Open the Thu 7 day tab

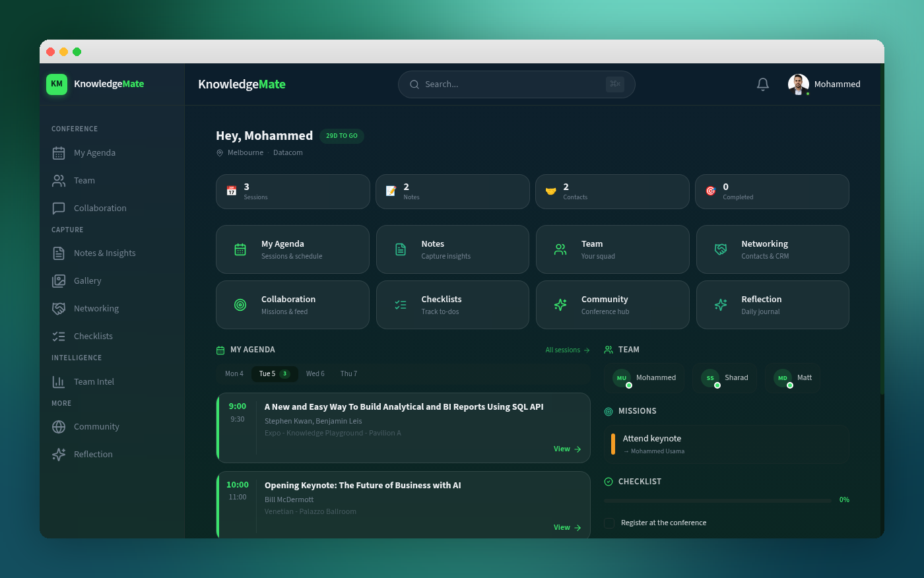click(x=348, y=374)
